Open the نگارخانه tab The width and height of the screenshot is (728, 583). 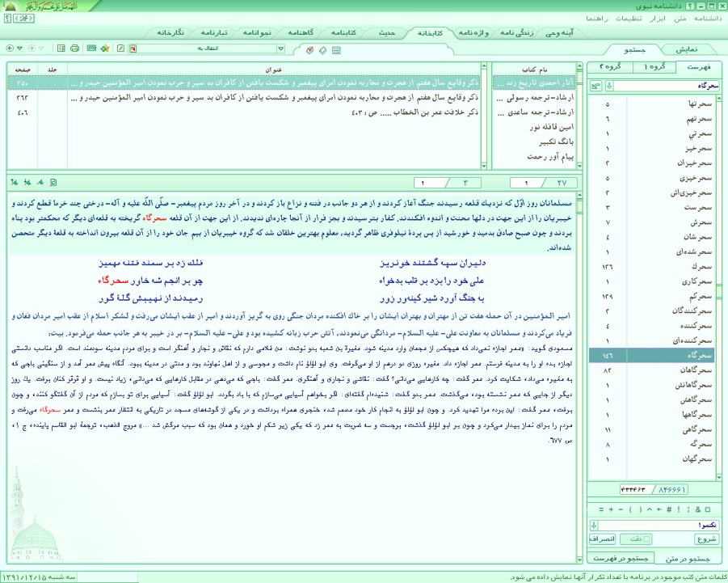170,33
